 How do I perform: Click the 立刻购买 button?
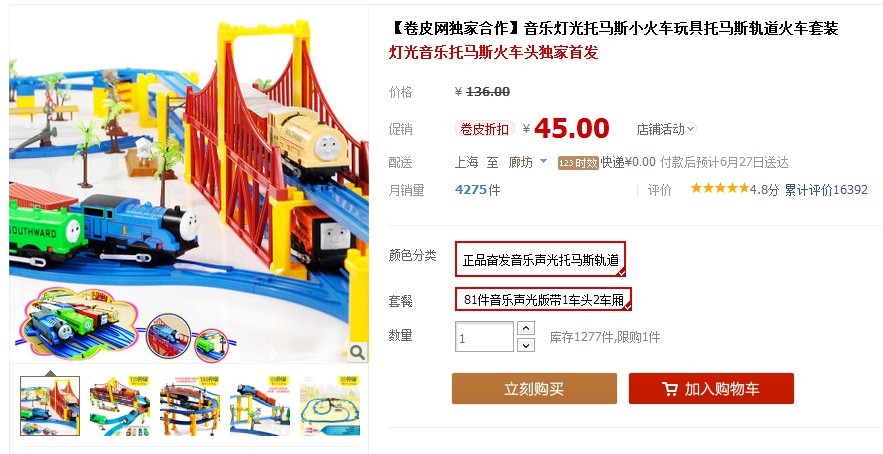[534, 389]
